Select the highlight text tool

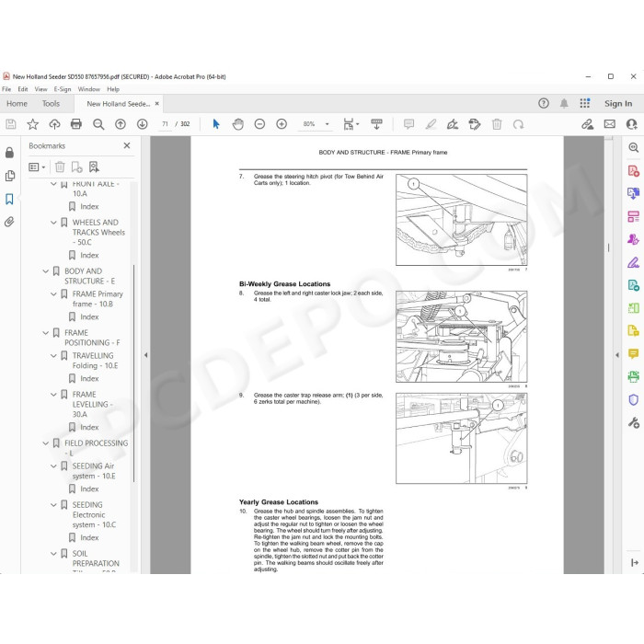point(431,124)
